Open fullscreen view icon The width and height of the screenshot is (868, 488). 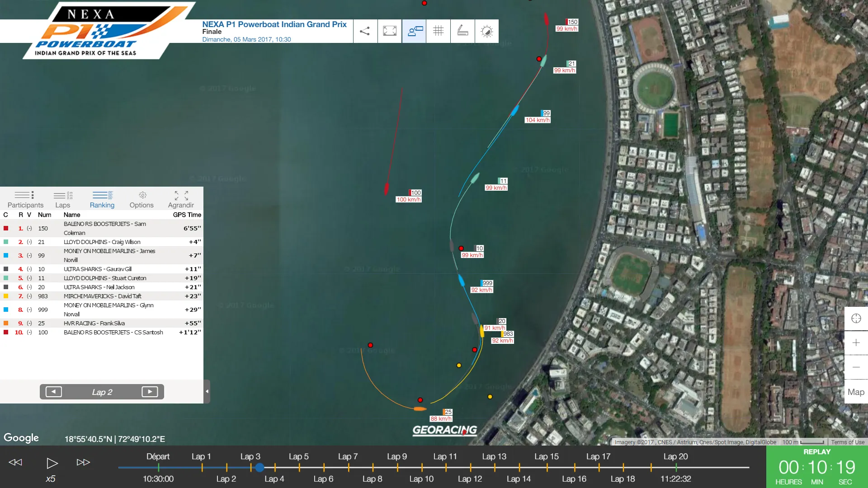point(390,31)
